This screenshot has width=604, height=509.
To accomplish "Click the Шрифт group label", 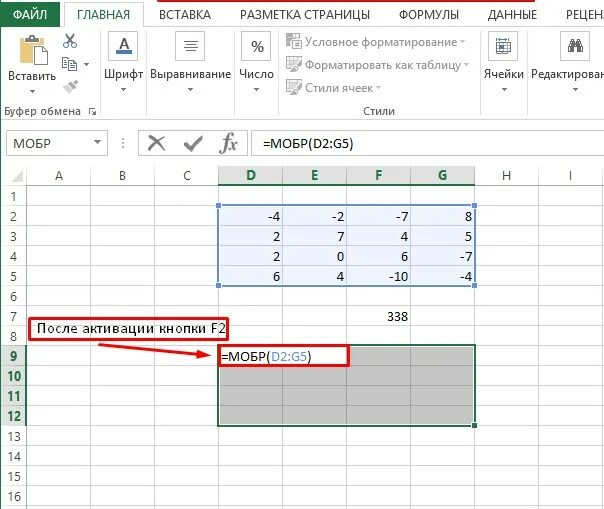I will 123,74.
